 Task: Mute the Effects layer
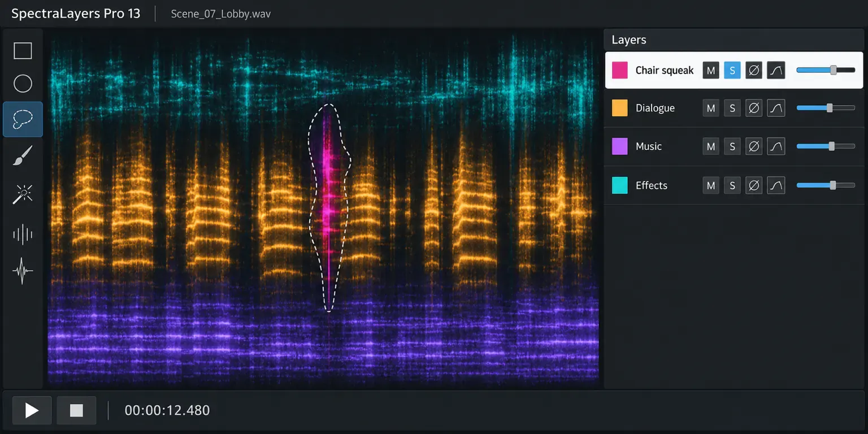(711, 185)
